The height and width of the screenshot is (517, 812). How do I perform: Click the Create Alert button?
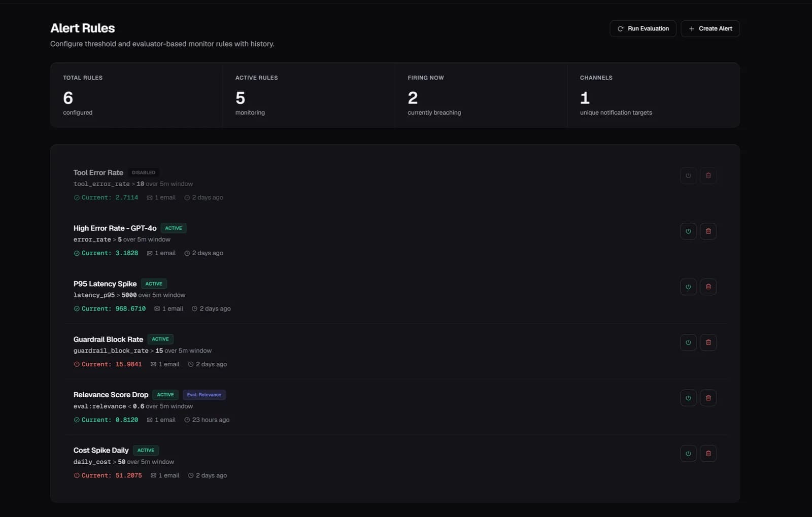(710, 28)
